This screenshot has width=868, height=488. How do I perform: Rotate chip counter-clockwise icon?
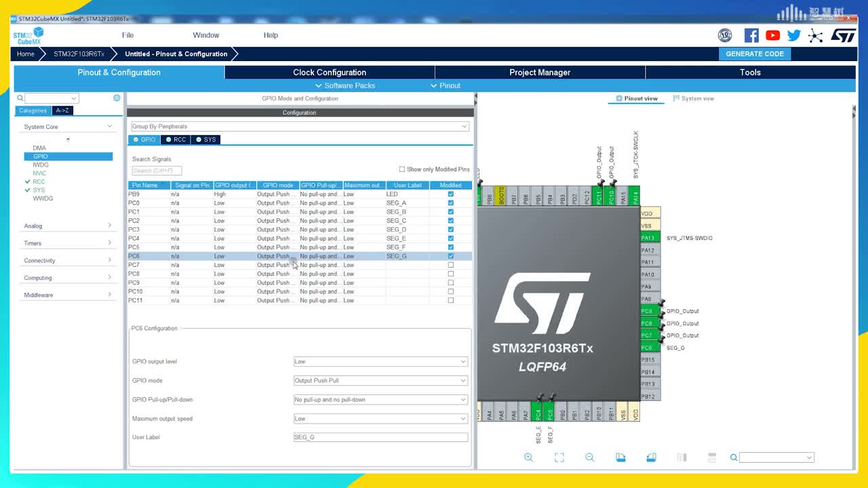(651, 457)
